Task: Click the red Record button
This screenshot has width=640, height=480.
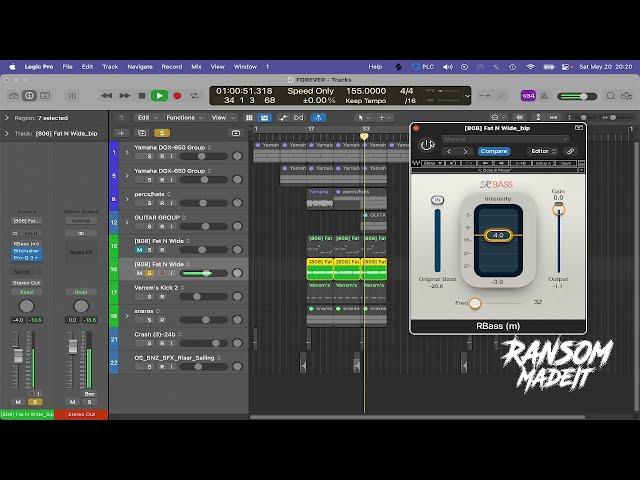Action: (x=177, y=96)
